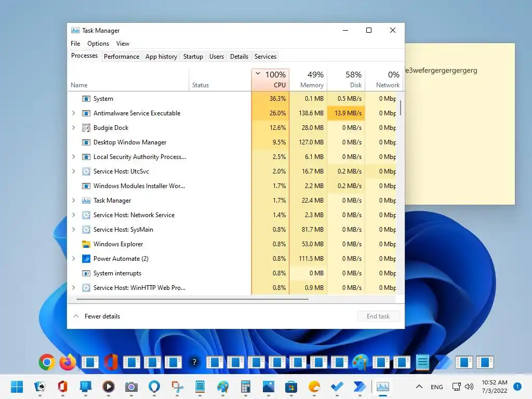
Task: Click the End task button
Action: 378,316
